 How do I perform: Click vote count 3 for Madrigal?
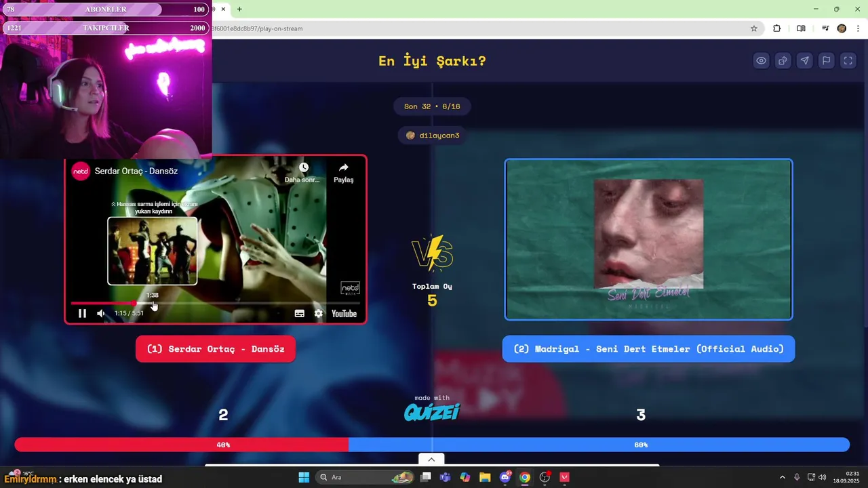click(641, 415)
